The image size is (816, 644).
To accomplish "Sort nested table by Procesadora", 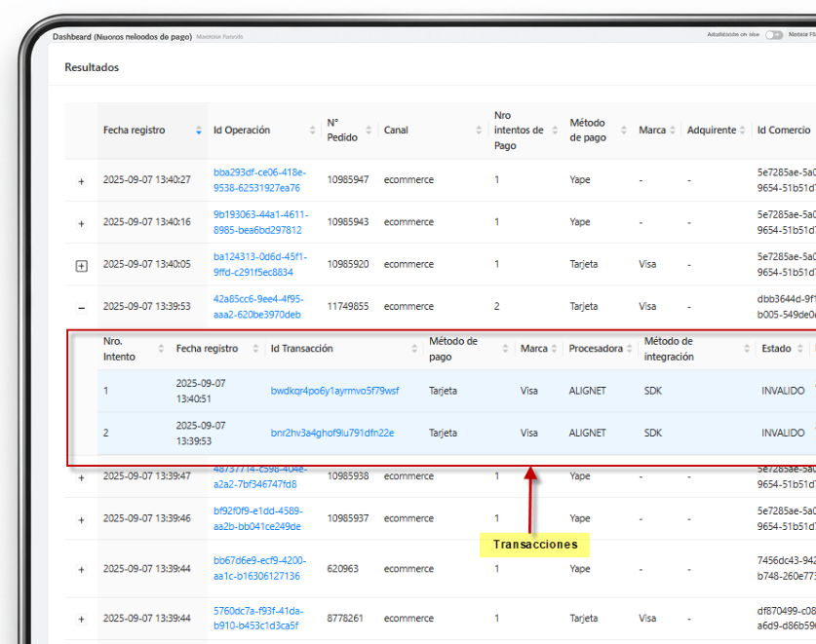I will point(632,349).
